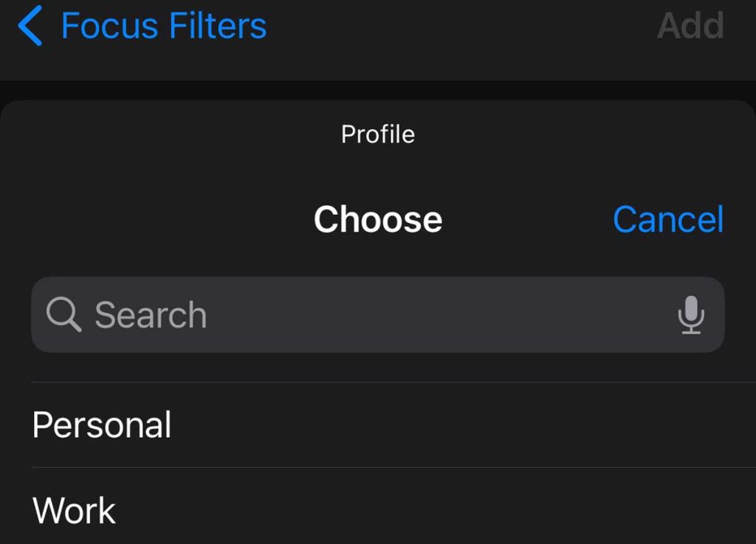Choose the Work profile
Image resolution: width=756 pixels, height=544 pixels.
[74, 510]
